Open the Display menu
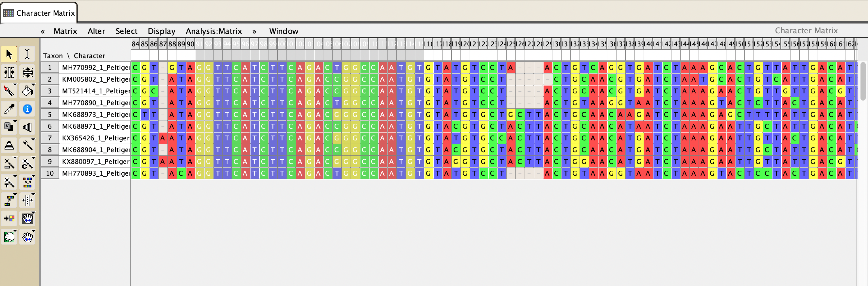Screen dimensions: 868x286 162,31
